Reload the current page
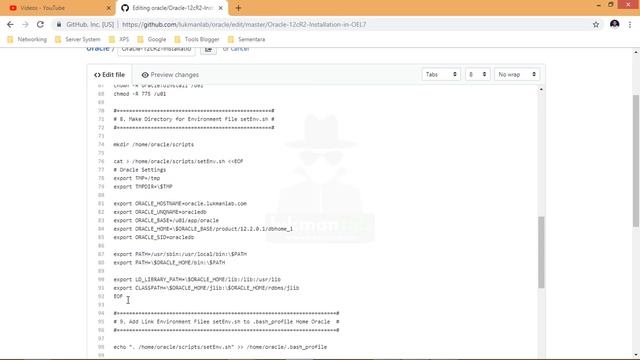Image resolution: width=640 pixels, height=360 pixels. click(40, 24)
